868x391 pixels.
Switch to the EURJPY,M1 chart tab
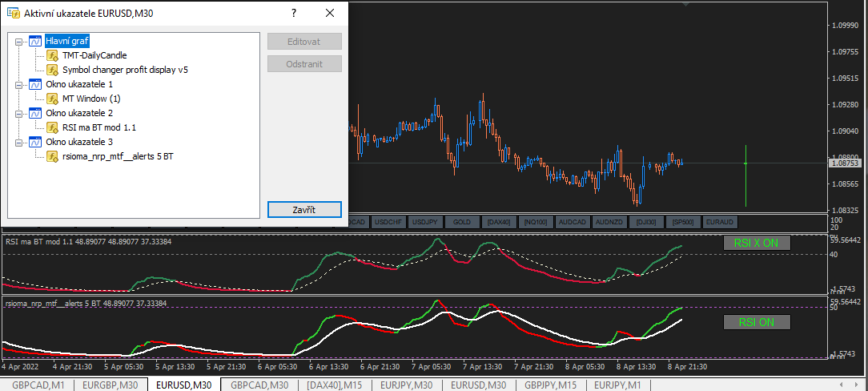618,385
